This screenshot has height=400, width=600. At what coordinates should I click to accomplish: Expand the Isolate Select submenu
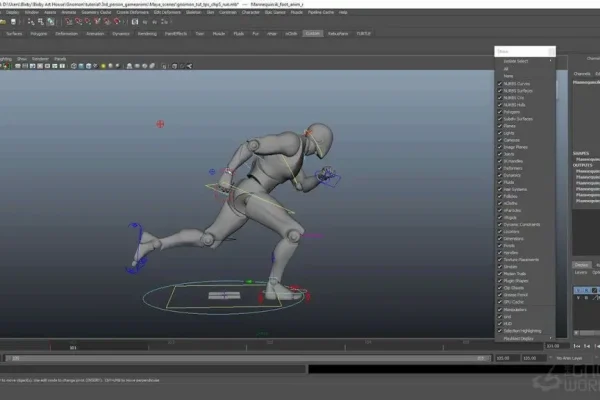(520, 61)
